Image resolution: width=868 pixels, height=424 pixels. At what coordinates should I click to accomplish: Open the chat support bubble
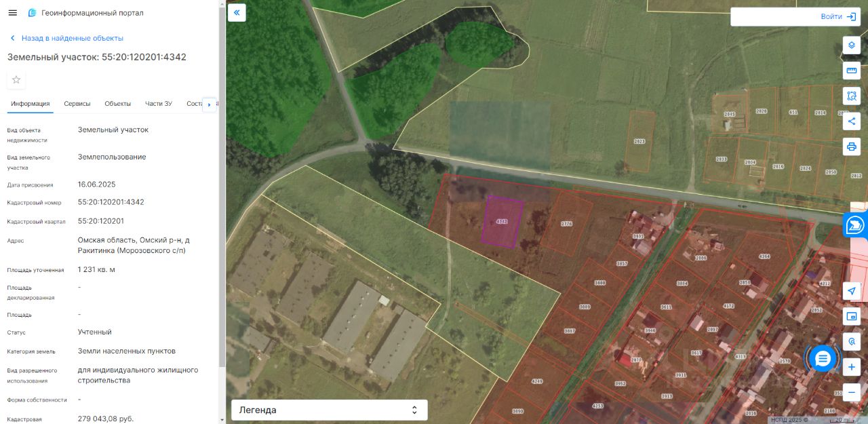[823, 358]
